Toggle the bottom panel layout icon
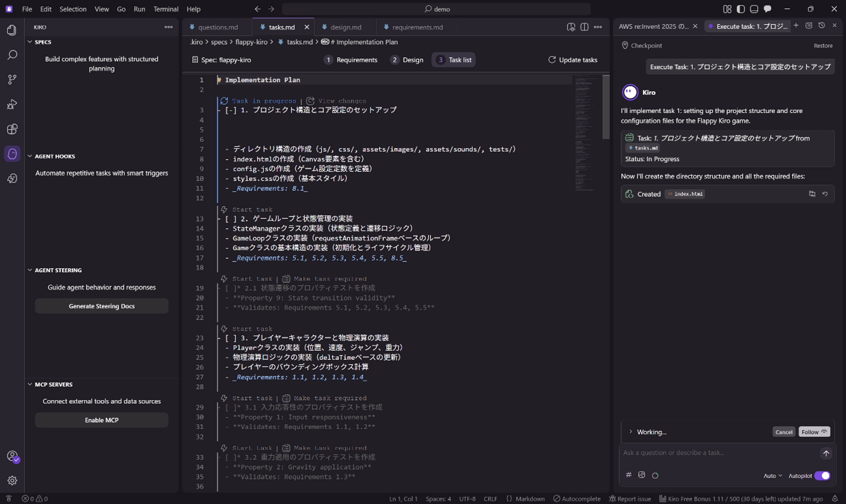 coord(754,9)
